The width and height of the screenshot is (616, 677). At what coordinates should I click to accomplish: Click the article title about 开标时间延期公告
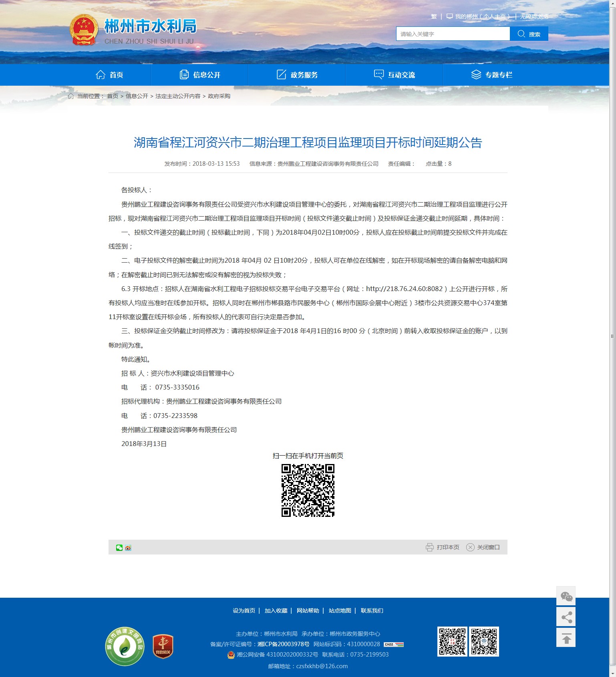[308, 143]
